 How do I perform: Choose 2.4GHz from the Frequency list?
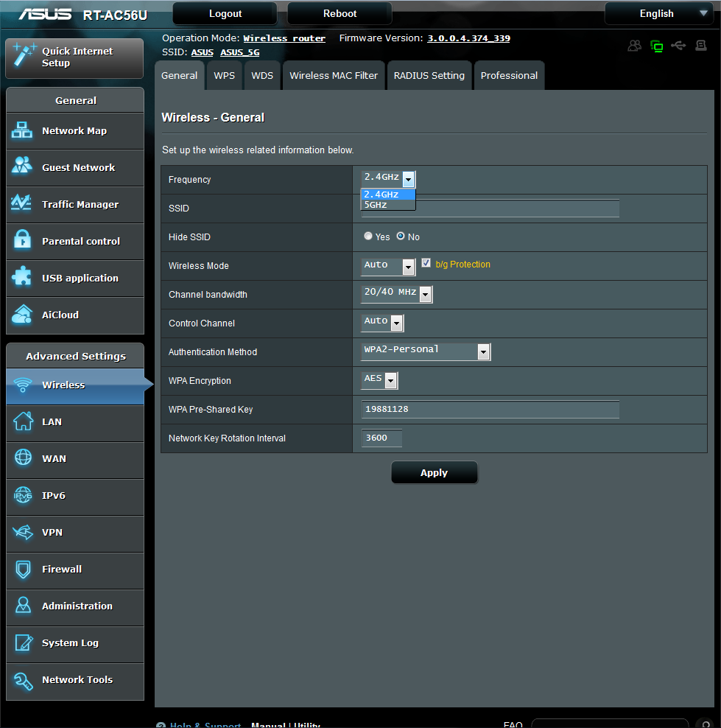388,195
